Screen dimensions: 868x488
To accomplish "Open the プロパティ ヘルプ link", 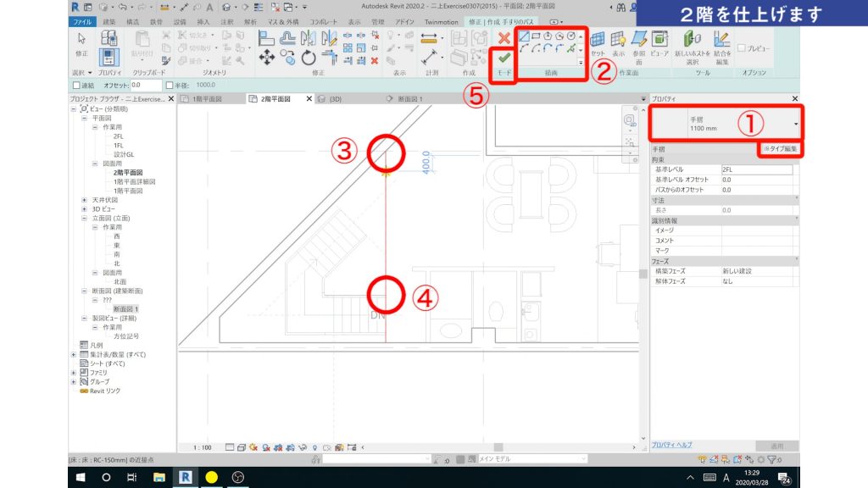I will 672,445.
